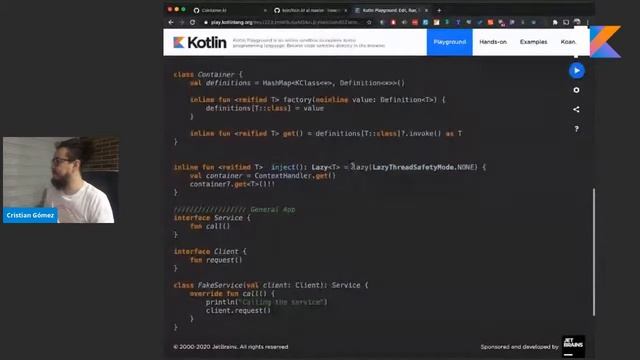Close the Kotlin Playground browser tab
The image size is (640, 360).
427,10
